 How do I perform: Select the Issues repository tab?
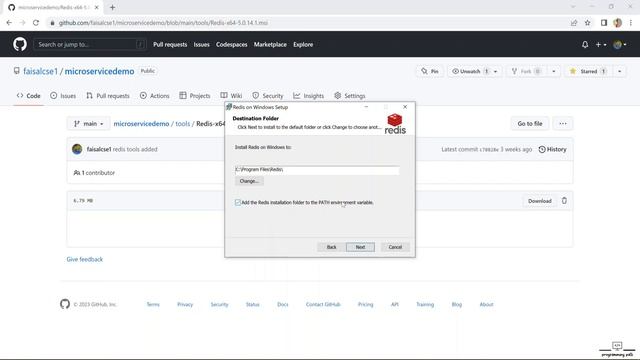tap(63, 96)
